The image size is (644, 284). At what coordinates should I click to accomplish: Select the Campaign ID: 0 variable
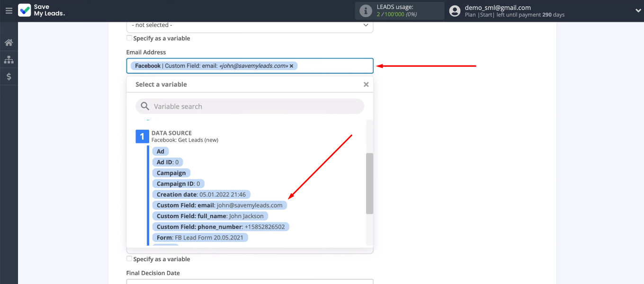tap(179, 184)
